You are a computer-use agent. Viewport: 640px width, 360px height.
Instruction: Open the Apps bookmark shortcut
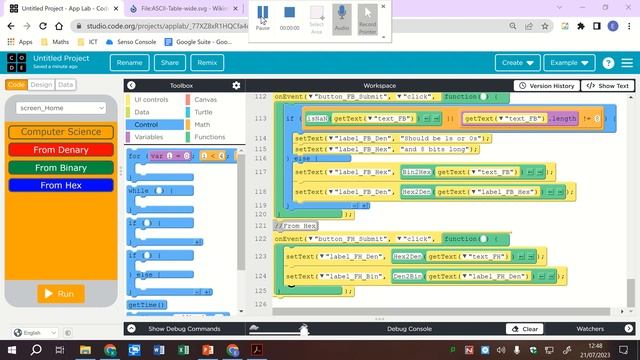point(20,42)
